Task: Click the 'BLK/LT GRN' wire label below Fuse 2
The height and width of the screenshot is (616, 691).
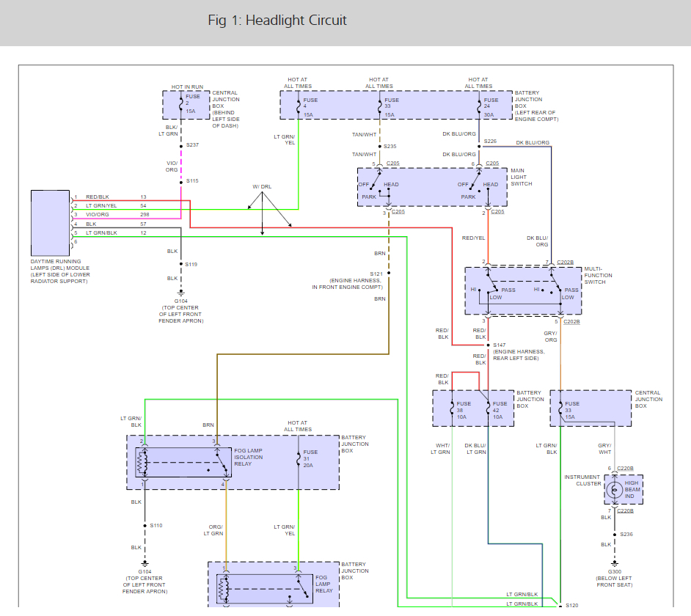Action: (169, 131)
